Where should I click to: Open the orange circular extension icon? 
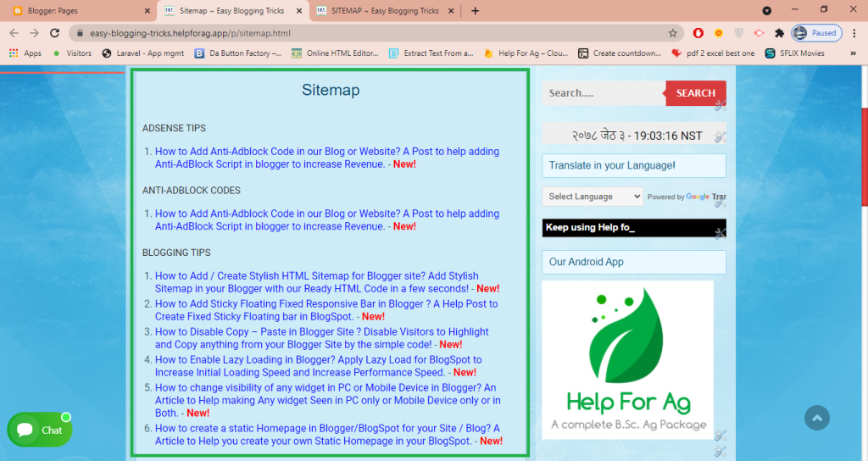coord(719,33)
